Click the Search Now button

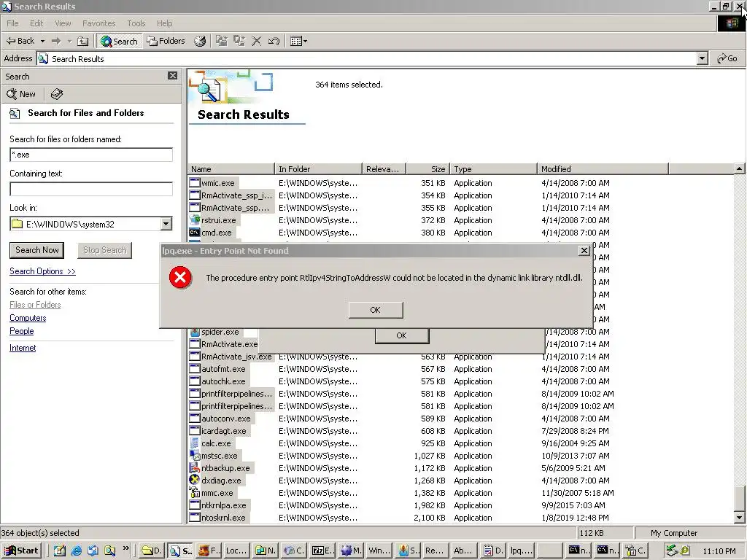[36, 250]
